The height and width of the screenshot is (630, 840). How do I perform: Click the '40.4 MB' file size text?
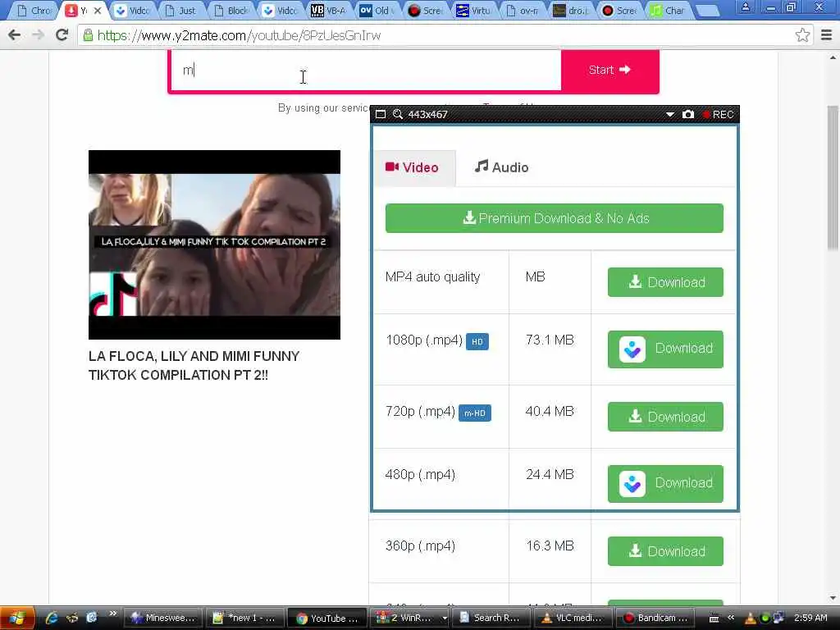[550, 412]
